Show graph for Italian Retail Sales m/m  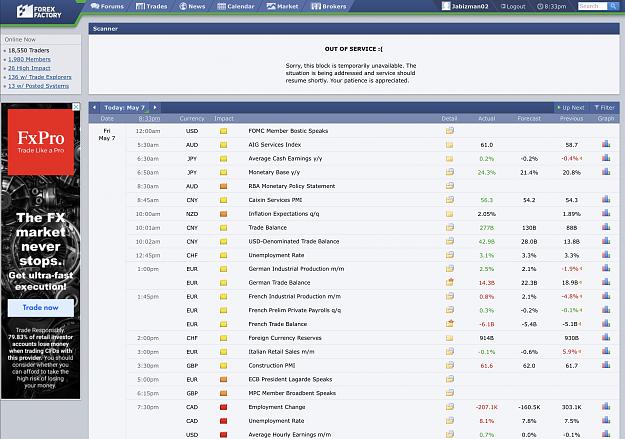(606, 351)
